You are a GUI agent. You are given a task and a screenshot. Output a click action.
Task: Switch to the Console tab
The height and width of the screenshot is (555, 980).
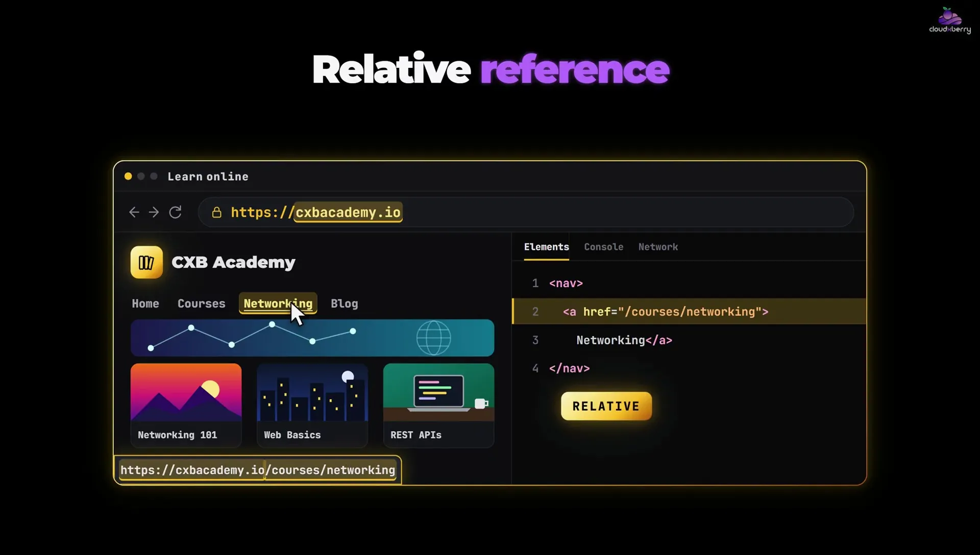pyautogui.click(x=603, y=247)
